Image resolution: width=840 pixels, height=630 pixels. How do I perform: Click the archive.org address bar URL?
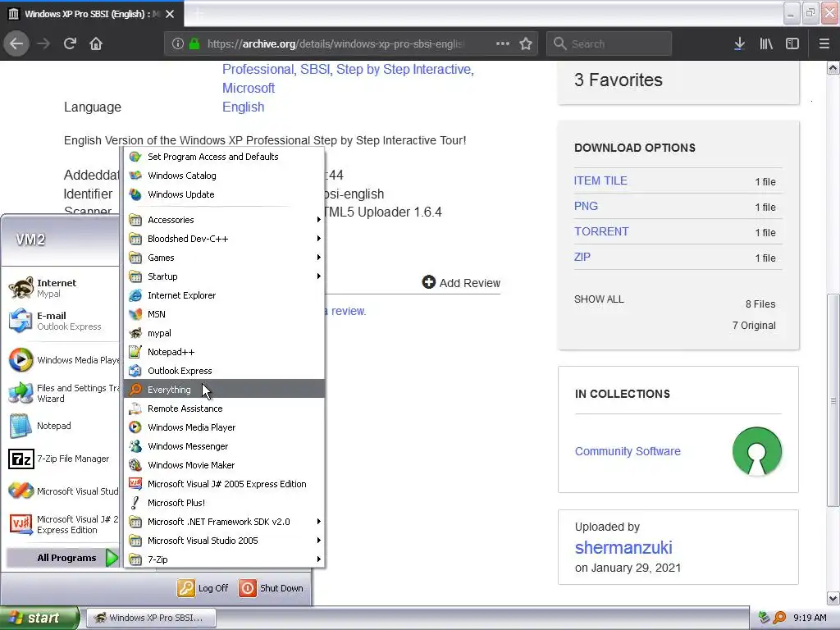click(335, 43)
